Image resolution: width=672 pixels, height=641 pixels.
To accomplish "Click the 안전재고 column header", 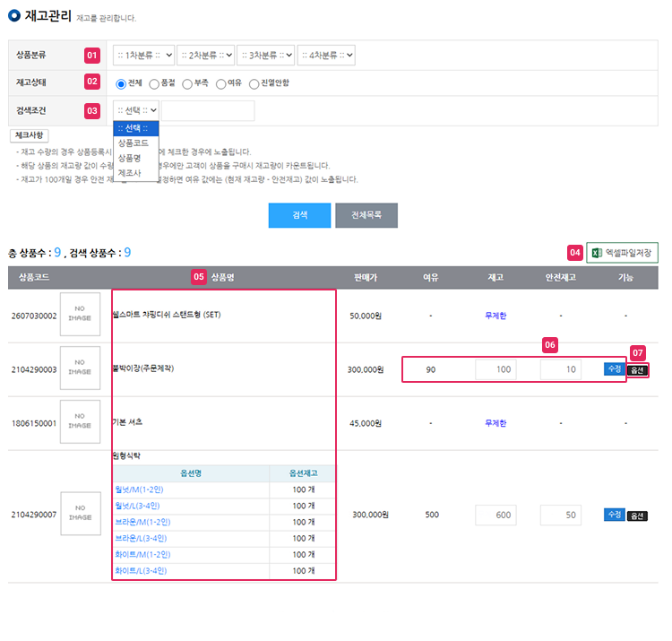I will point(561,278).
